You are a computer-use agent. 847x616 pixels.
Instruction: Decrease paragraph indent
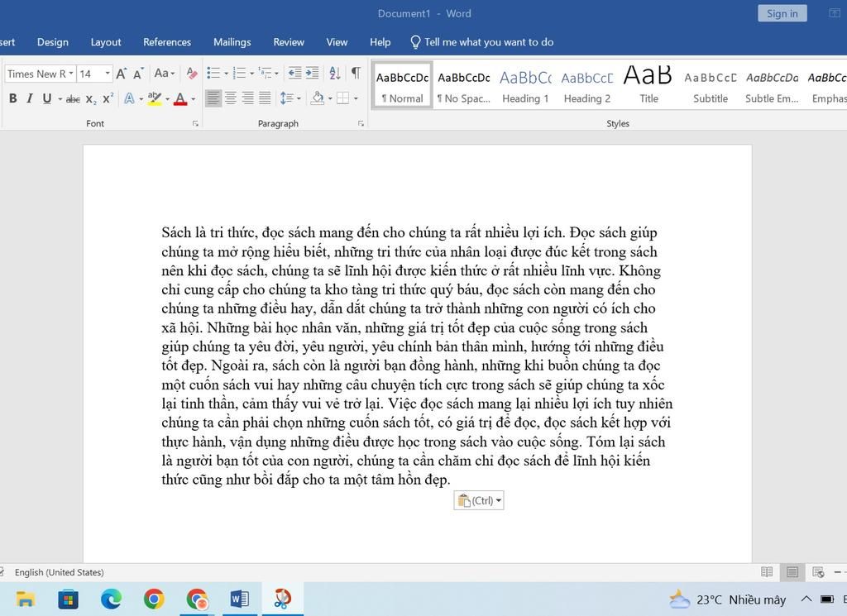(294, 73)
